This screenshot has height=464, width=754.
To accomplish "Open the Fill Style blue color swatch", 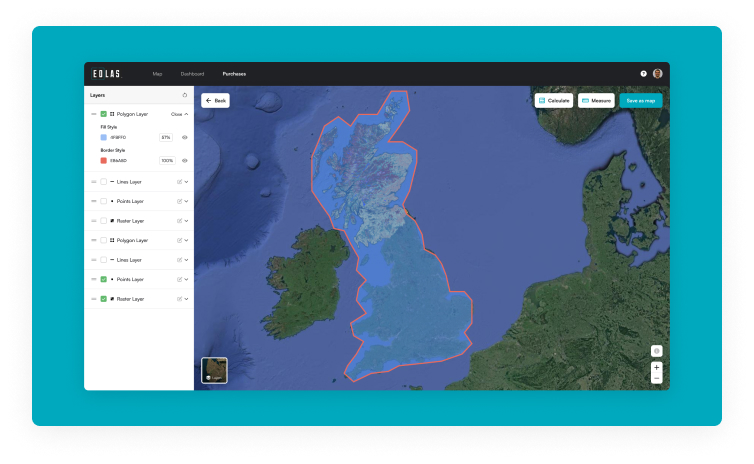I will pyautogui.click(x=103, y=138).
